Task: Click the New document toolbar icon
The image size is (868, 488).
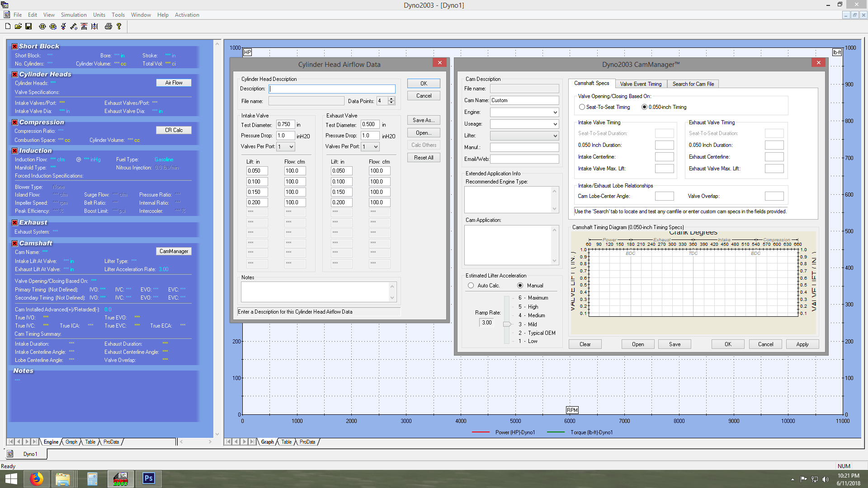Action: coord(8,26)
